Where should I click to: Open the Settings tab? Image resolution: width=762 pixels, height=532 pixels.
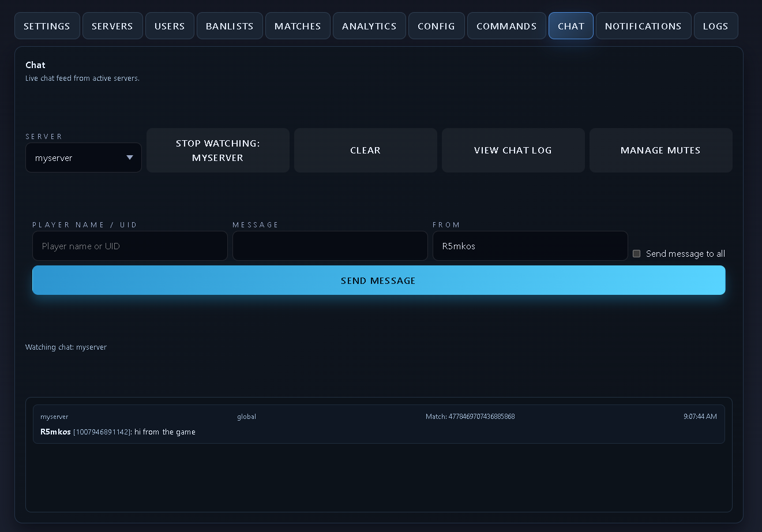pyautogui.click(x=47, y=26)
